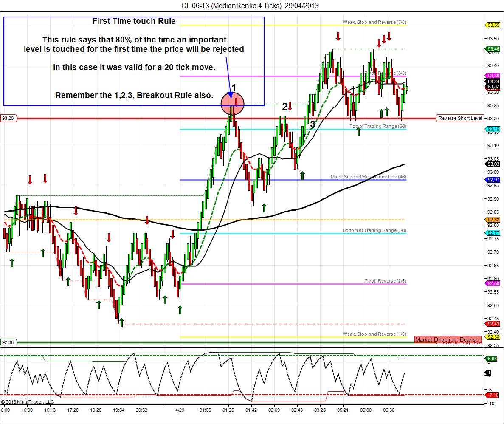The width and height of the screenshot is (504, 424).
Task: Select the yellow 92,38 price marker
Action: click(x=493, y=337)
